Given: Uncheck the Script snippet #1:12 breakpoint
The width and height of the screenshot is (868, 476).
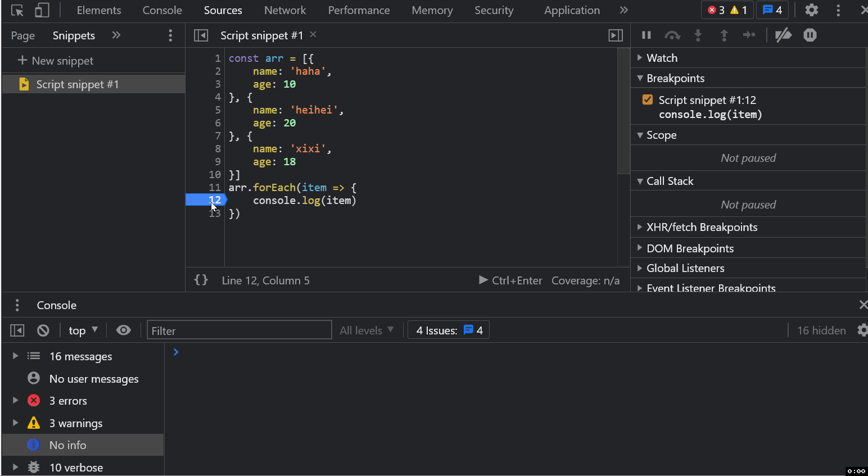Looking at the screenshot, I should point(648,100).
